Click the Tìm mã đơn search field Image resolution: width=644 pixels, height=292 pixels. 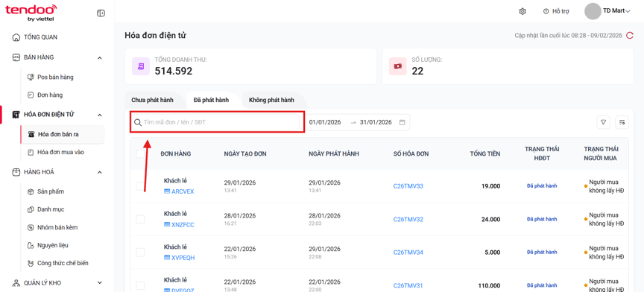[217, 122]
